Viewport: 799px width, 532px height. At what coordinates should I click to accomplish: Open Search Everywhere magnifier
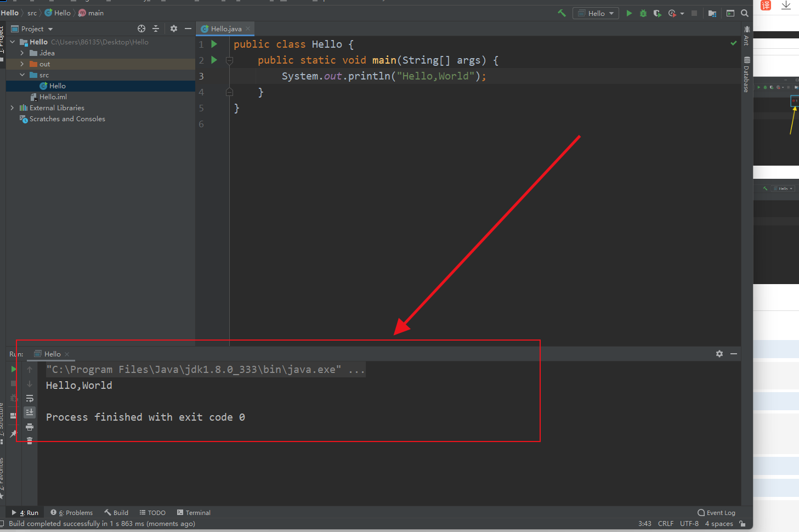tap(745, 13)
